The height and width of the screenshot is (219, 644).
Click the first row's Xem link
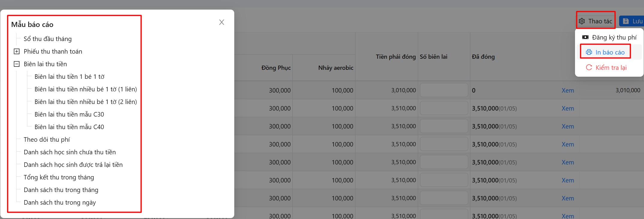[568, 90]
